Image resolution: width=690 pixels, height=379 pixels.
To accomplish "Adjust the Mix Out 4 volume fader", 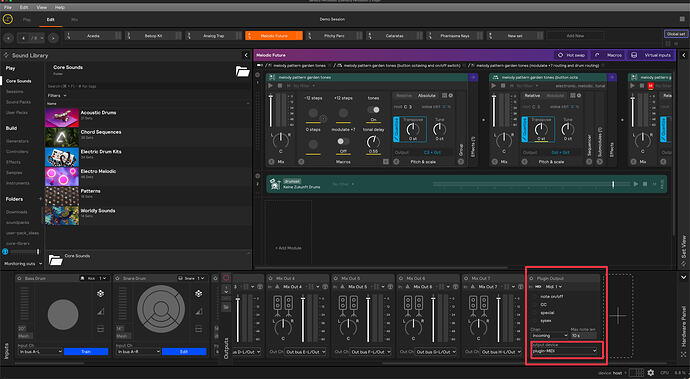I will coord(303,319).
